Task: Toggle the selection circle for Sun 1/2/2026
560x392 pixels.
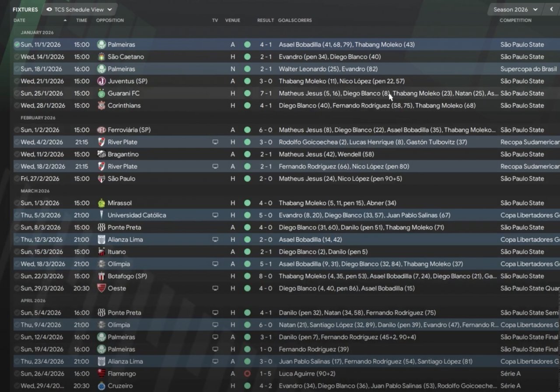Action: (x=17, y=130)
